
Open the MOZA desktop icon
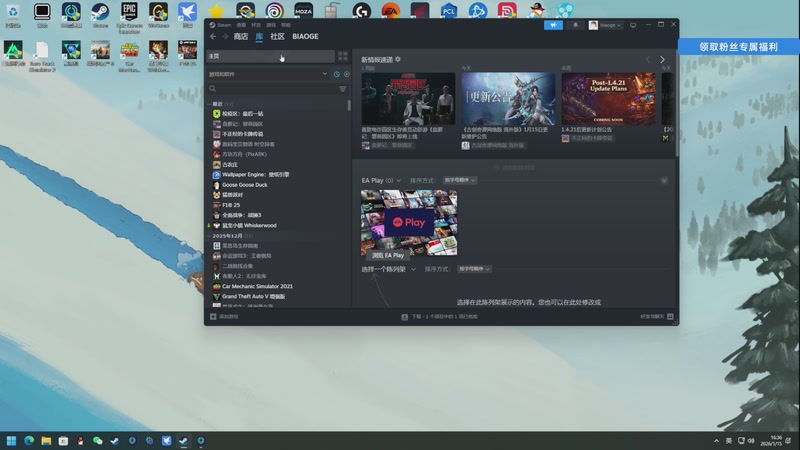tap(304, 10)
